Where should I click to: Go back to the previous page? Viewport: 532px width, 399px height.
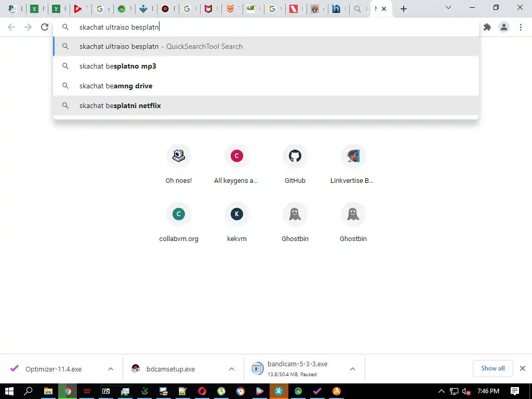point(11,27)
